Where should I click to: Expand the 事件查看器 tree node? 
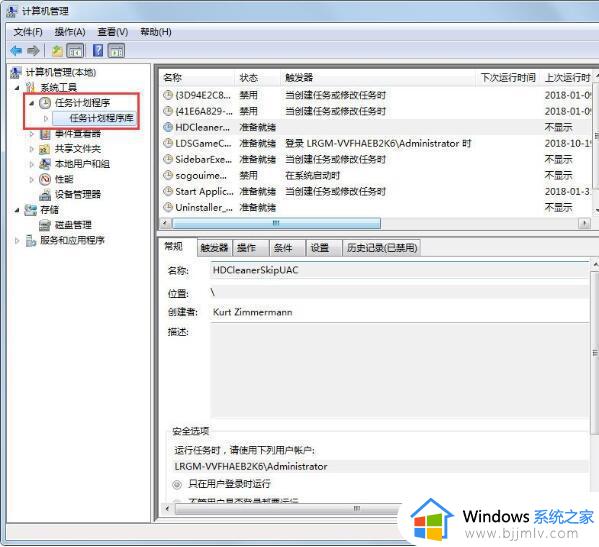pos(32,134)
